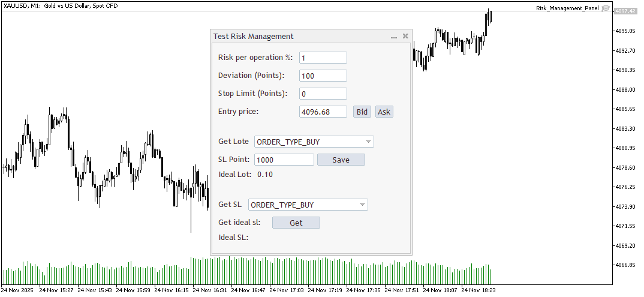Screen dimensions: 644x297
Task: Close the Test Risk Management panel
Action: pos(405,36)
